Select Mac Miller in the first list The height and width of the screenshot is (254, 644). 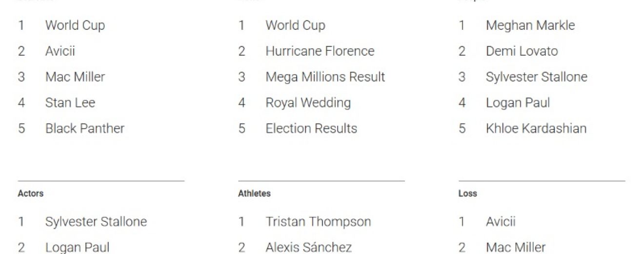click(x=75, y=77)
